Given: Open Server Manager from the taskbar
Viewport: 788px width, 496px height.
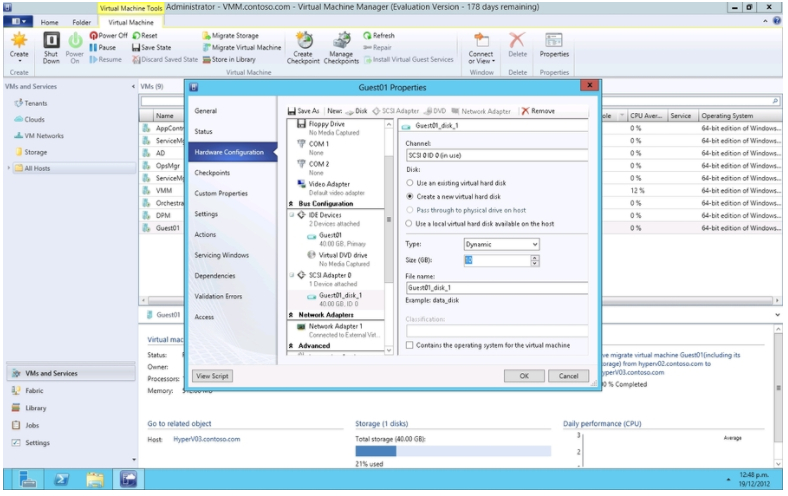Looking at the screenshot, I should [28, 479].
